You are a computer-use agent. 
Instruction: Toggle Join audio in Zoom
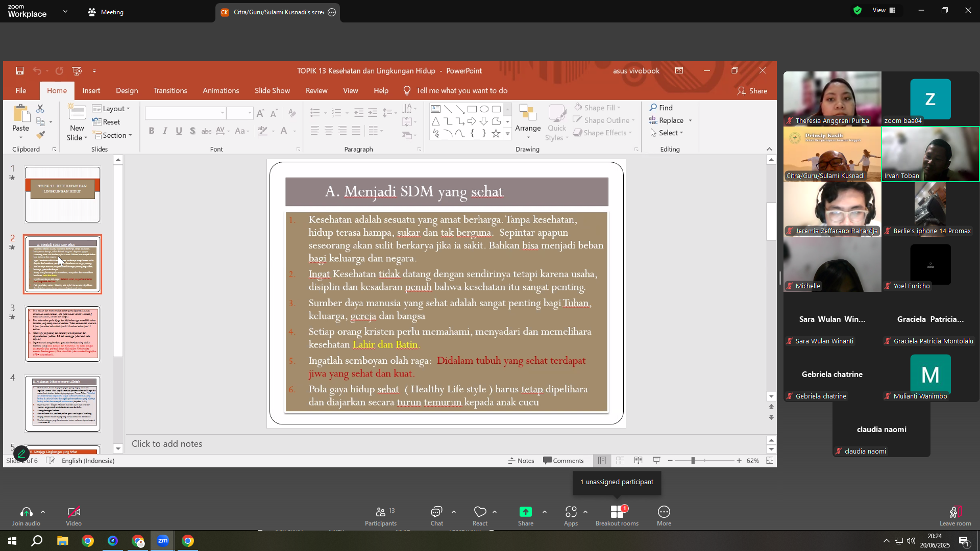pos(26,516)
